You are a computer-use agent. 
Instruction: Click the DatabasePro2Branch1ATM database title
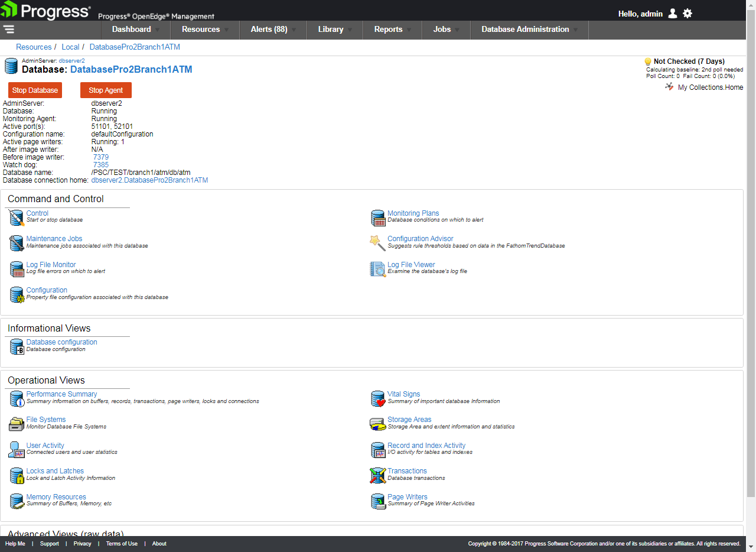pyautogui.click(x=131, y=70)
